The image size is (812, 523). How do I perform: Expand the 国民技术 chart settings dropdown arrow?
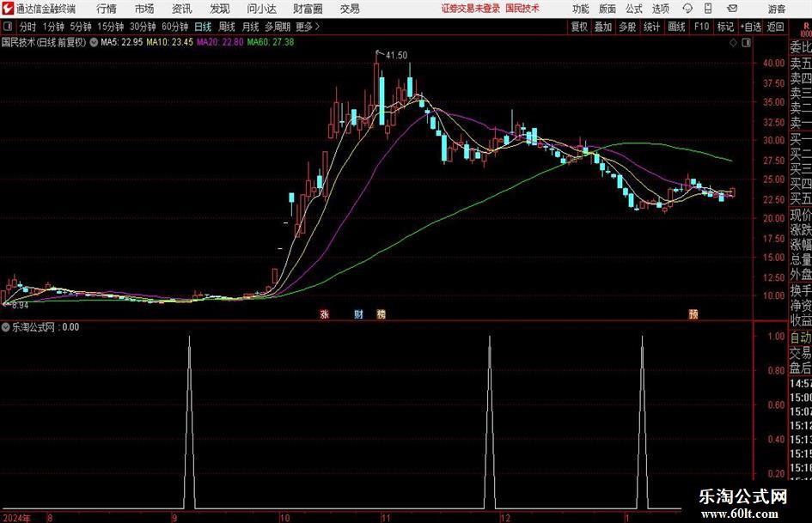(x=94, y=42)
